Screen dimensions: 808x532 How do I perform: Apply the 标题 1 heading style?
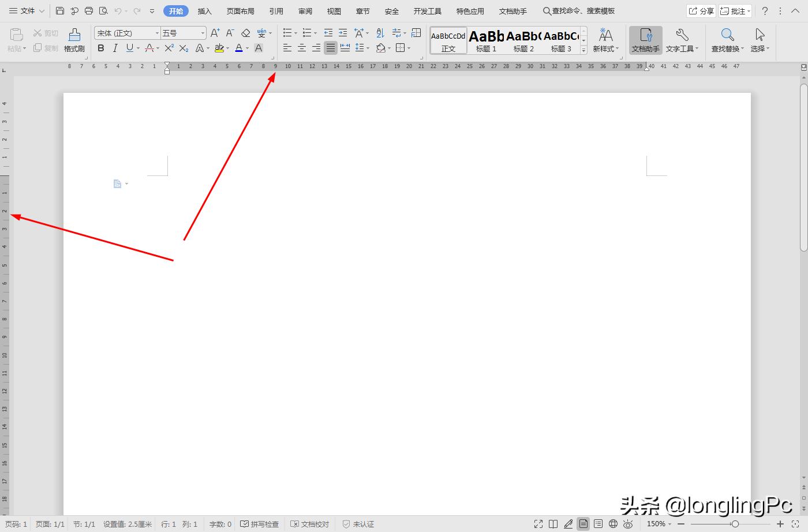coord(486,40)
